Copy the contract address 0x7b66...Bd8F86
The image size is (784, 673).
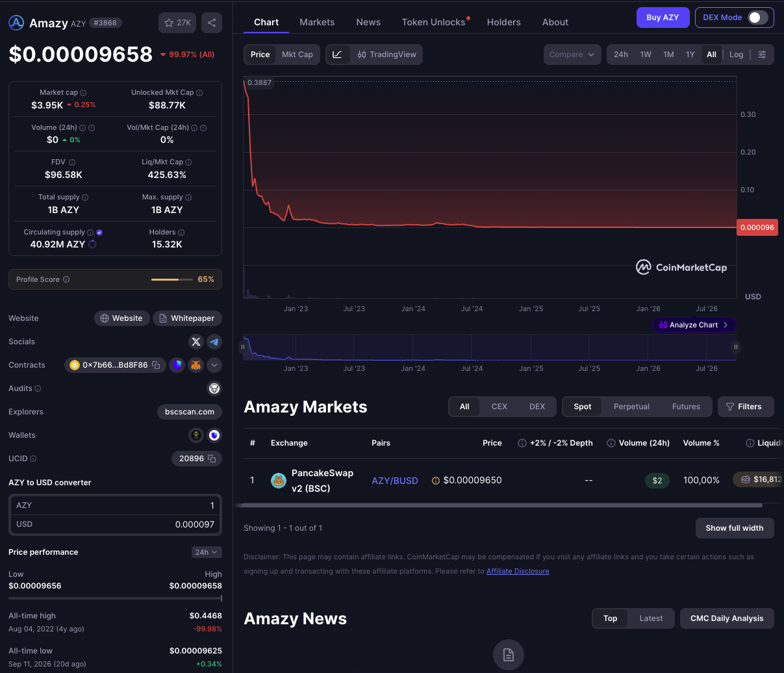coord(156,365)
